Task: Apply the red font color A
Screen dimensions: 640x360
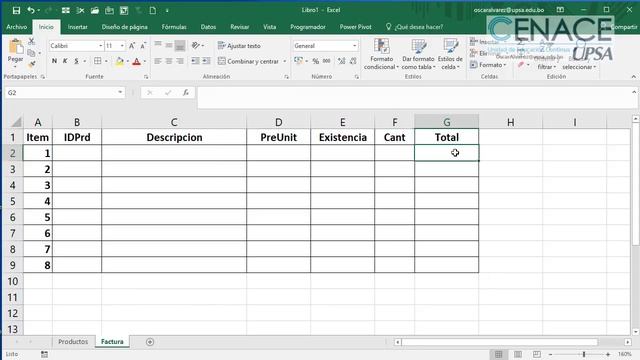Action: (x=137, y=62)
